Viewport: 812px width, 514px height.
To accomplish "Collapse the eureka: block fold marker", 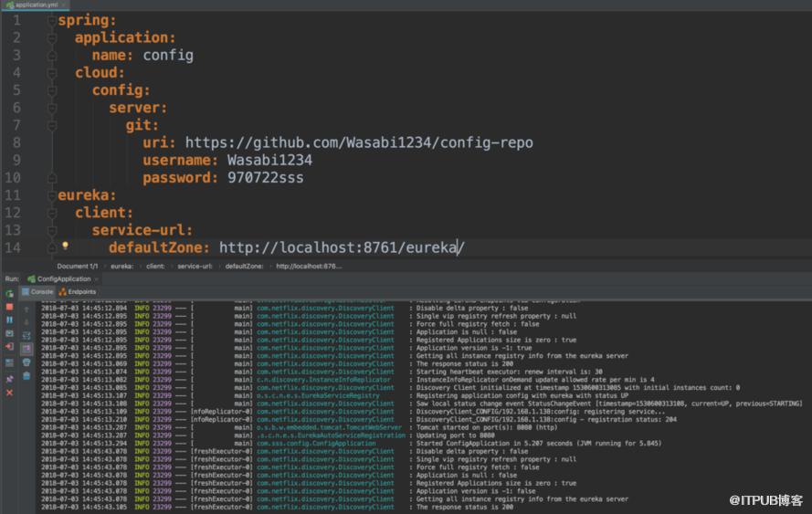I will [52, 195].
